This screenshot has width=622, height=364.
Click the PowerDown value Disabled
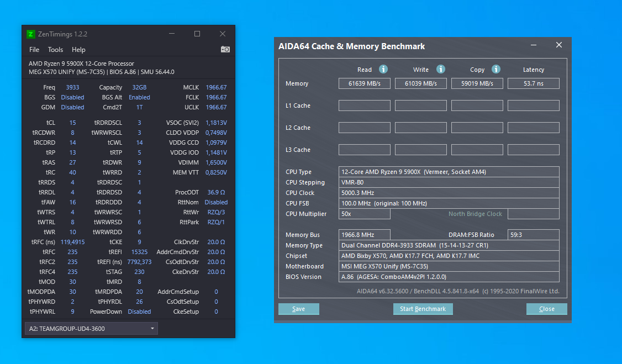(x=139, y=312)
